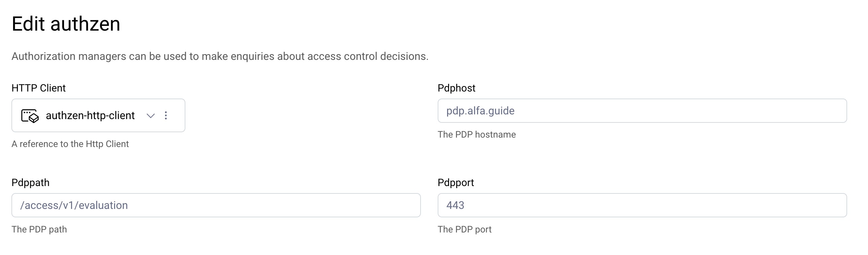Click the authzen-http-client name text
868x255 pixels.
point(90,115)
